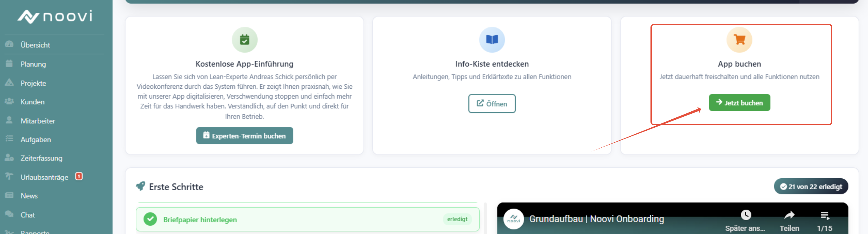Click the Später ansehen clock icon
Image resolution: width=868 pixels, height=234 pixels.
[746, 215]
